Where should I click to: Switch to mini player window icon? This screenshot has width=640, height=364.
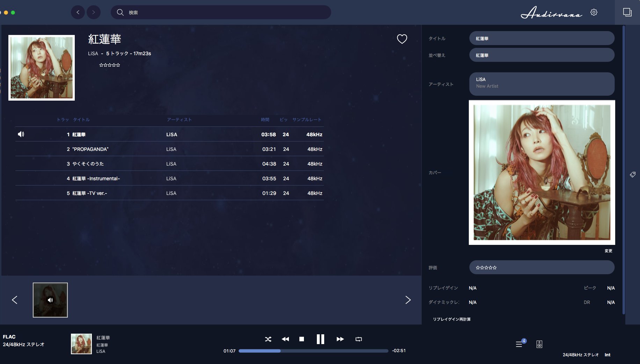coord(627,12)
